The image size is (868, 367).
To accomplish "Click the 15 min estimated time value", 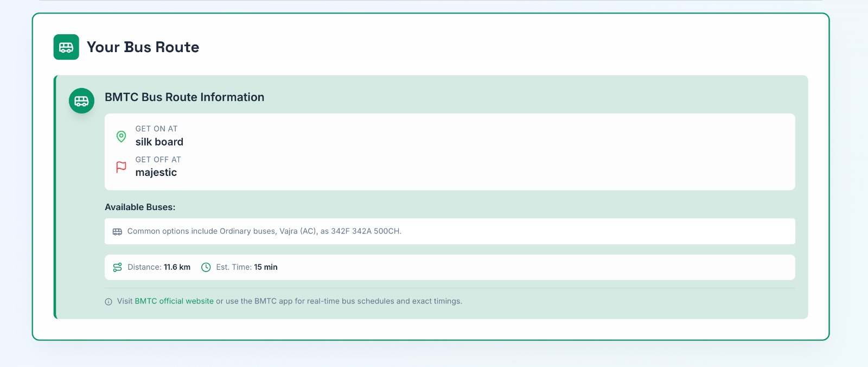I will point(266,267).
